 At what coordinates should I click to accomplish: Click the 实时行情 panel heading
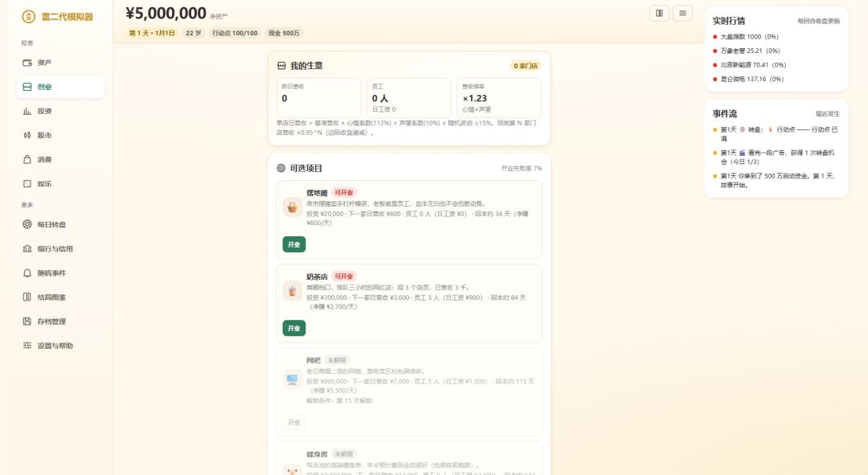pos(728,21)
